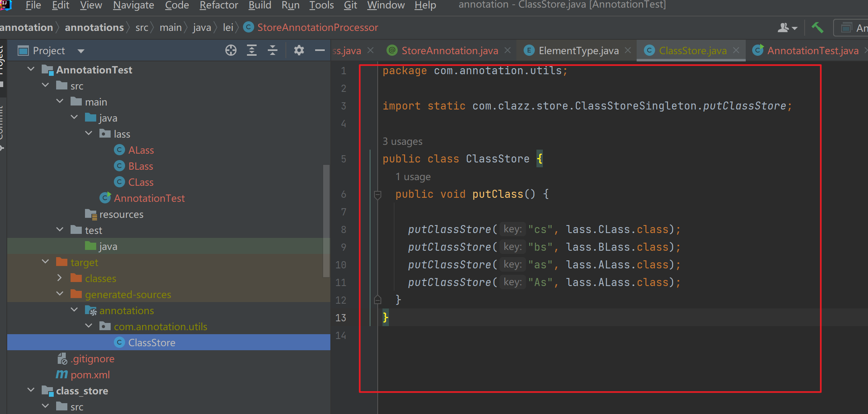Open the Tools menu

[x=322, y=5]
